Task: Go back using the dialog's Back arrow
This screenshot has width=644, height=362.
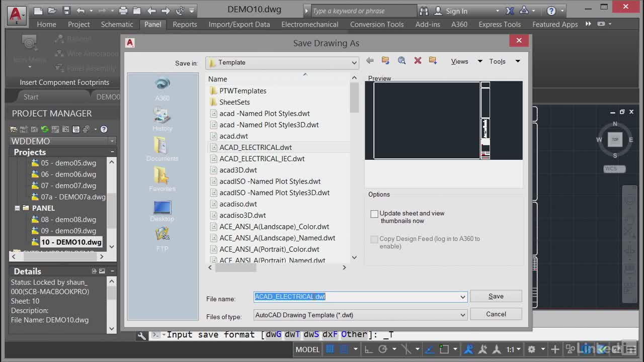Action: (370, 61)
